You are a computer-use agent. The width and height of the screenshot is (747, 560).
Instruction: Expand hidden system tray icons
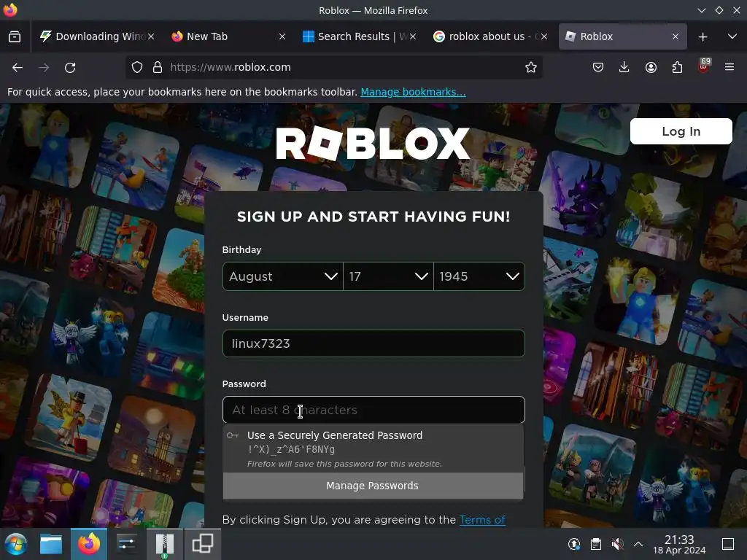pyautogui.click(x=638, y=544)
